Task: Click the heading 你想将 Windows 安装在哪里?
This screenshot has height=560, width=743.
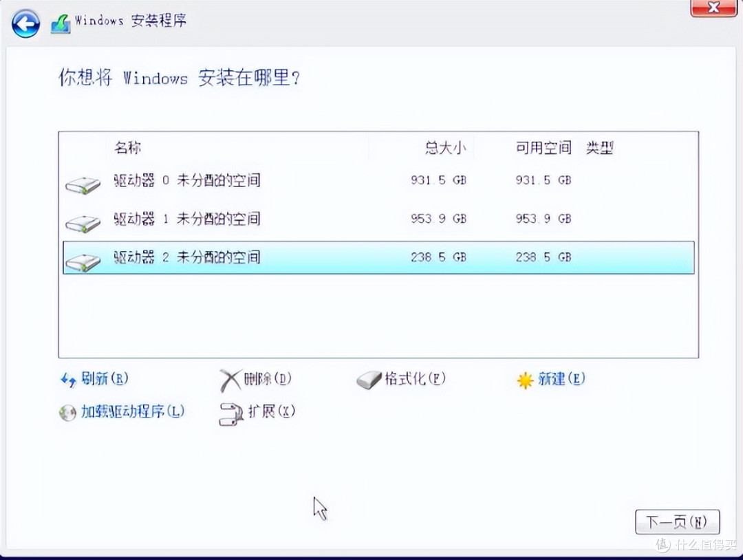Action: point(179,77)
